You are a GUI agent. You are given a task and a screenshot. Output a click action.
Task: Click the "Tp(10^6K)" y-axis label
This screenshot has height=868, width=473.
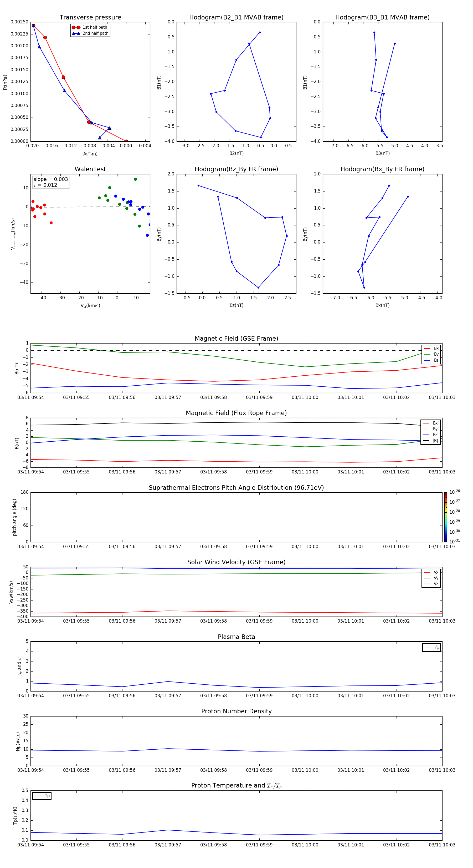(x=15, y=815)
